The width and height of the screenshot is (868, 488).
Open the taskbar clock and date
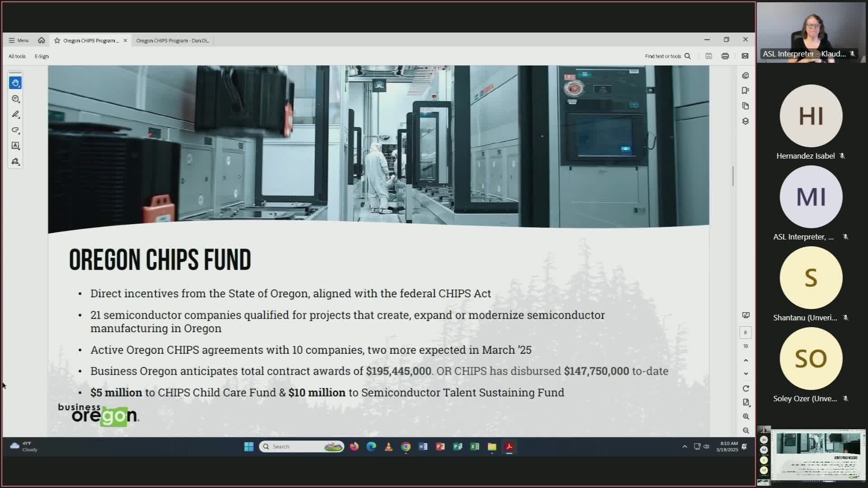click(x=727, y=446)
